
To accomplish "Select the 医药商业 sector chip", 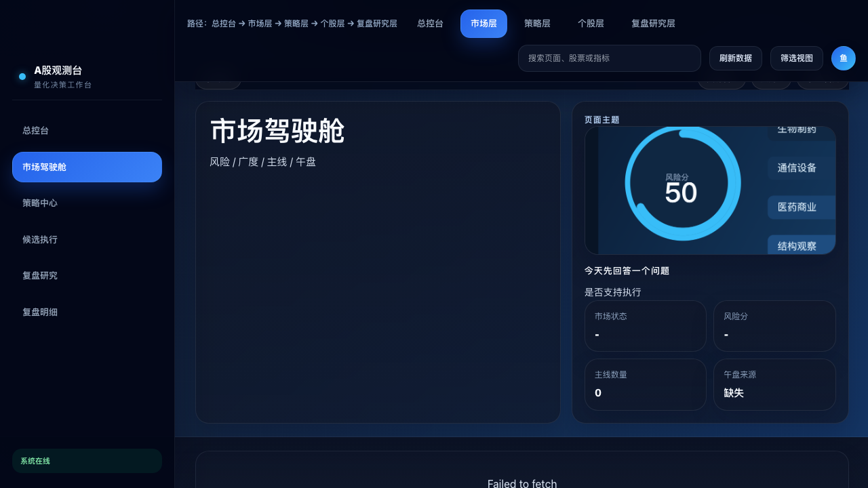I will click(x=800, y=207).
